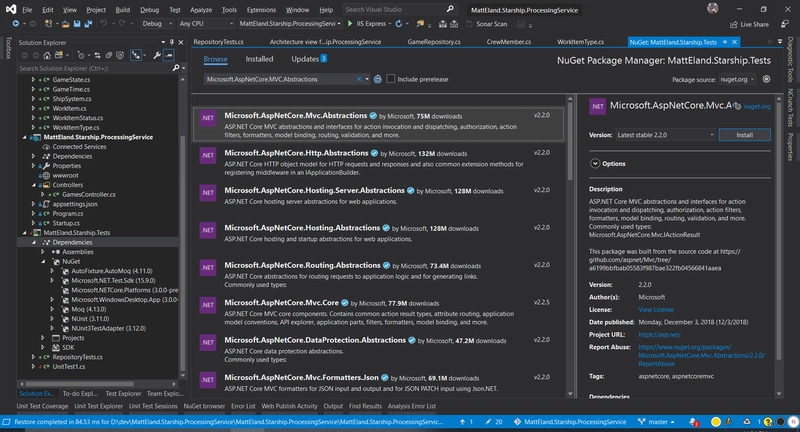Open the https://asp.net/ project URL link
Image resolution: width=800 pixels, height=432 pixels.
point(659,335)
